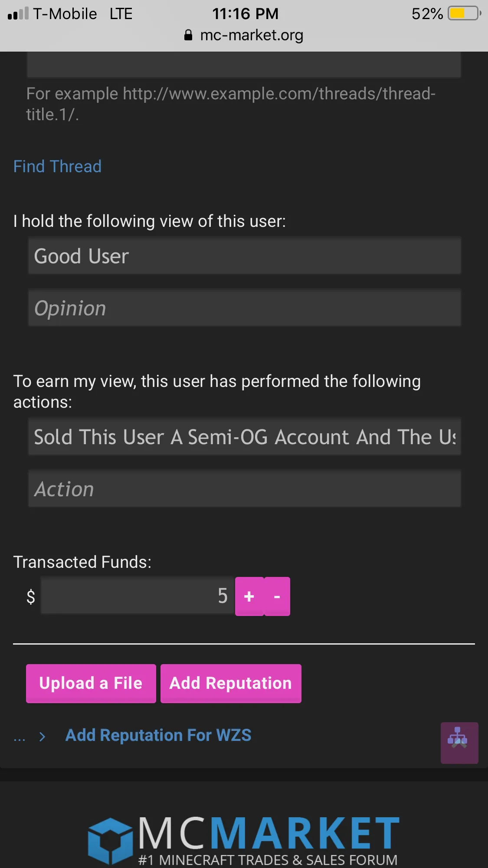This screenshot has width=488, height=868.
Task: Open the Find Thread link
Action: (57, 167)
